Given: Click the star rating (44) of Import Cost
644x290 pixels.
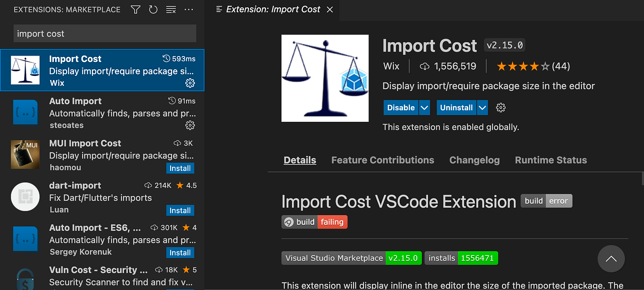Looking at the screenshot, I should (x=533, y=67).
